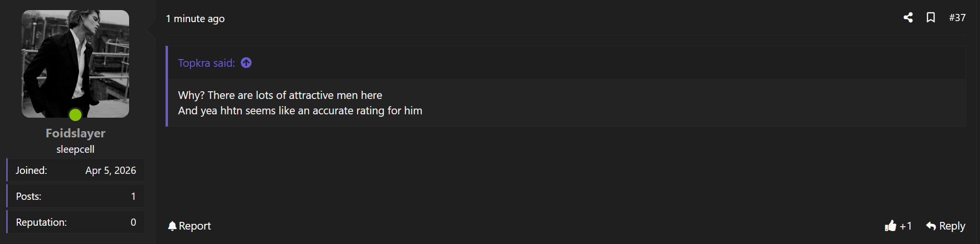Click the curved reply arrow icon
This screenshot has height=244, width=980.
pyautogui.click(x=931, y=226)
